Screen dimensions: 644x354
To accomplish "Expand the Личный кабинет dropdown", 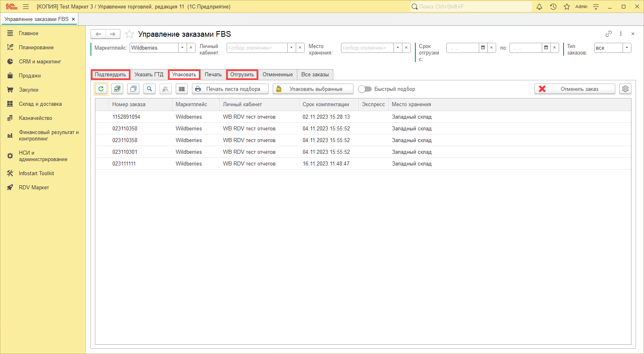I will click(x=291, y=48).
